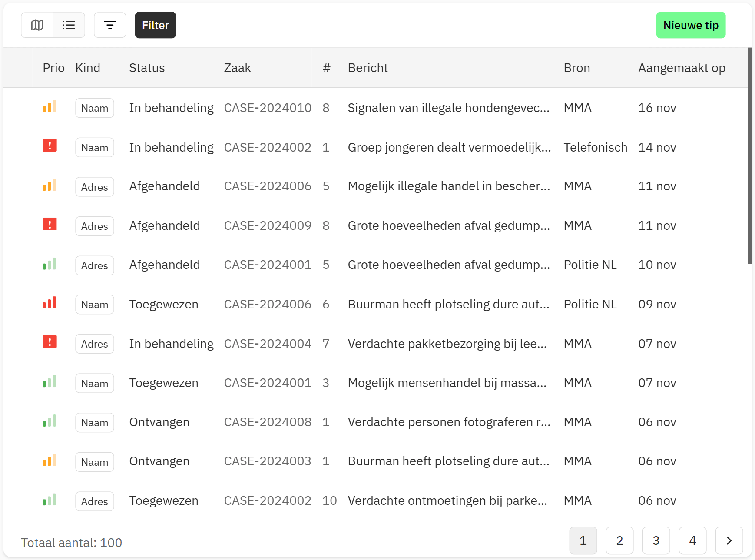Viewport: 755px width, 560px height.
Task: Click orange priority bars on 16 nov row
Action: tap(50, 106)
